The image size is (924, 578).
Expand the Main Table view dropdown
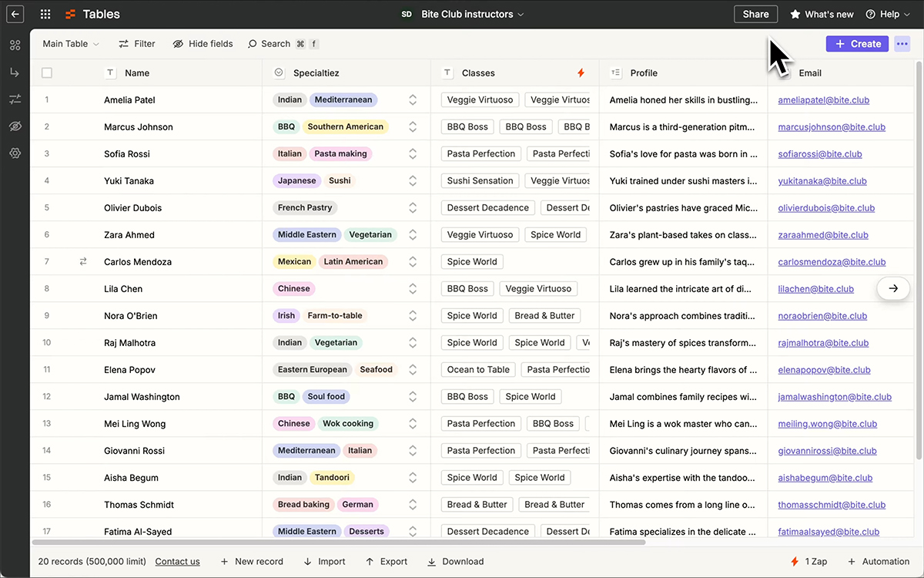click(71, 44)
